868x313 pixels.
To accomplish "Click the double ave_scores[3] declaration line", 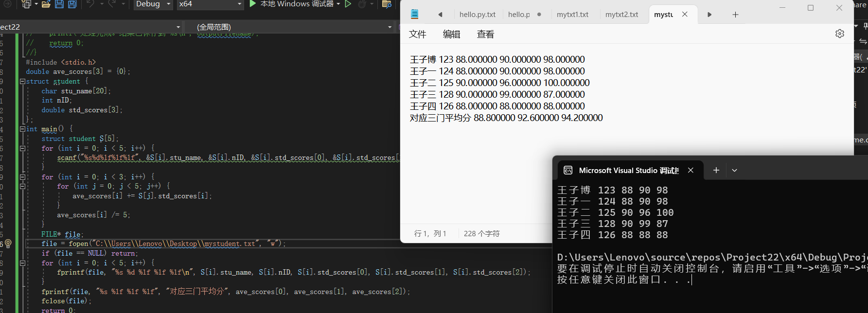I will pyautogui.click(x=78, y=71).
